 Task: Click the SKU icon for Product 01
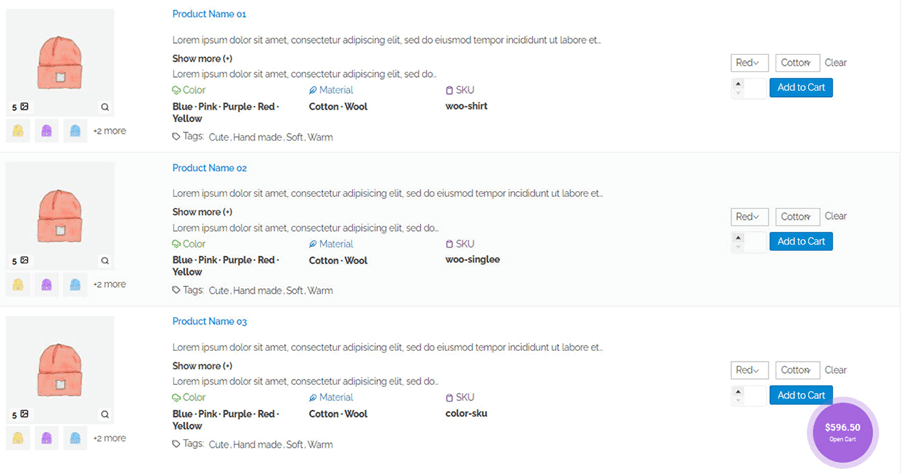pyautogui.click(x=449, y=90)
